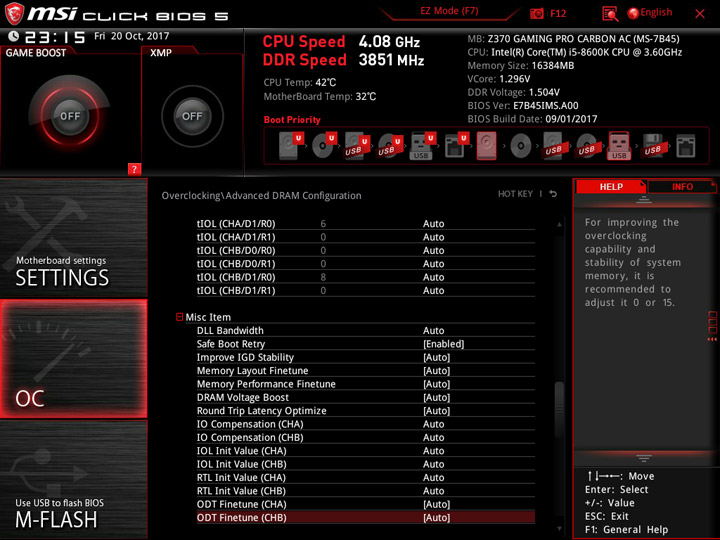Image resolution: width=720 pixels, height=540 pixels.
Task: Click the clock icon beside the time
Action: click(14, 36)
